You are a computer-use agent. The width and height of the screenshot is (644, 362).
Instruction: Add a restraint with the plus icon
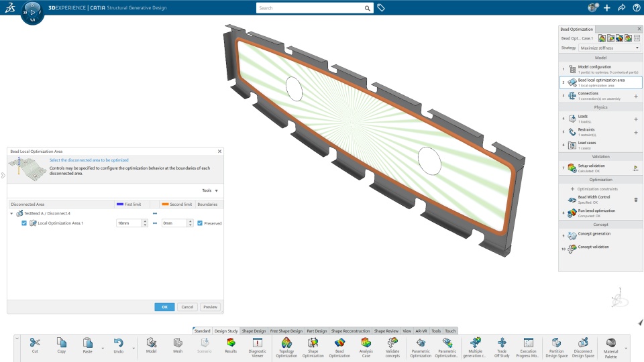tap(636, 132)
